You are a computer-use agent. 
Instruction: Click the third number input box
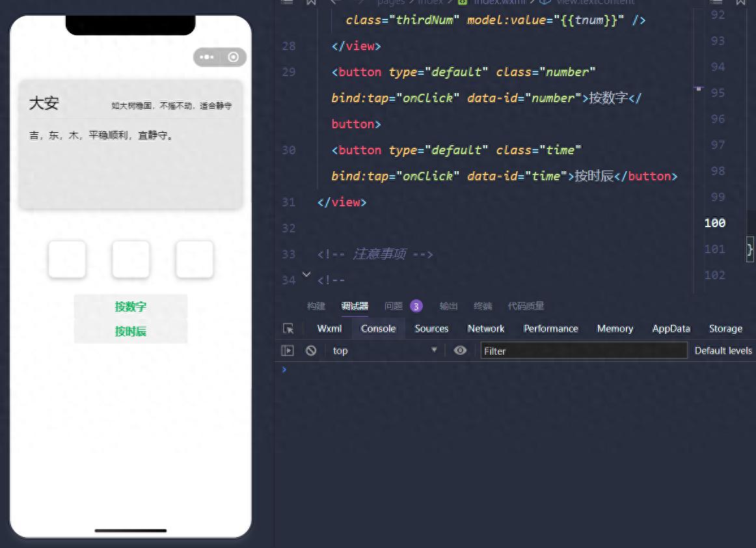click(195, 260)
